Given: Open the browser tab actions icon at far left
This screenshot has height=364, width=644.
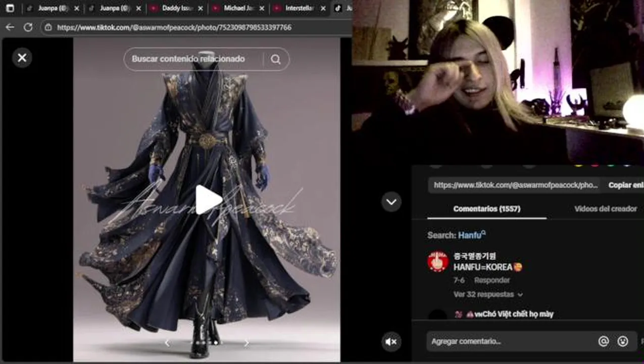Looking at the screenshot, I should pos(10,8).
